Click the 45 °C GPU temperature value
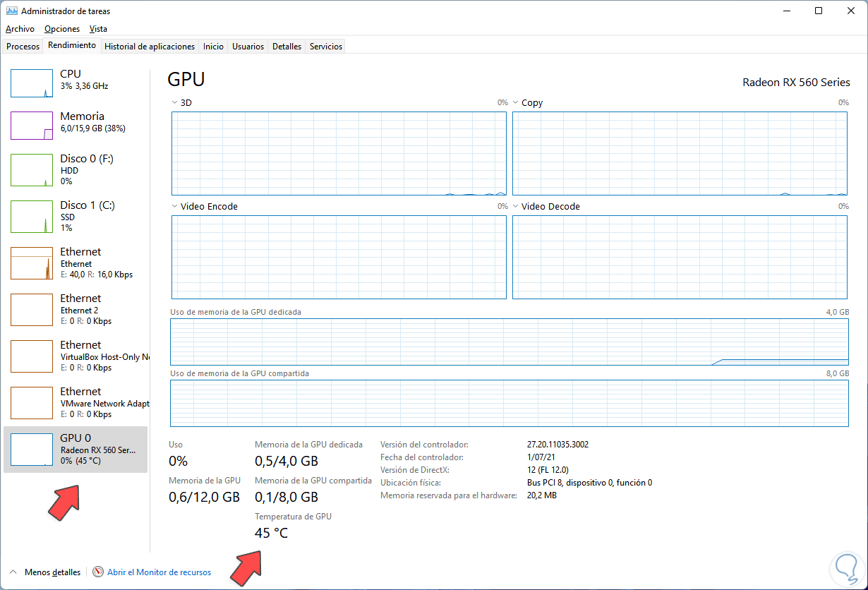Viewport: 868px width, 590px height. (x=272, y=533)
